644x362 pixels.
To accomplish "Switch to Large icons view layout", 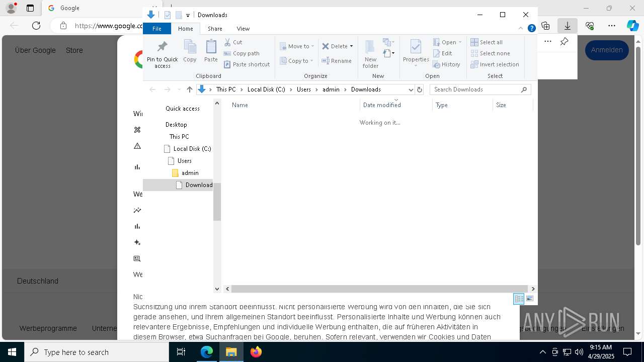I will [530, 299].
